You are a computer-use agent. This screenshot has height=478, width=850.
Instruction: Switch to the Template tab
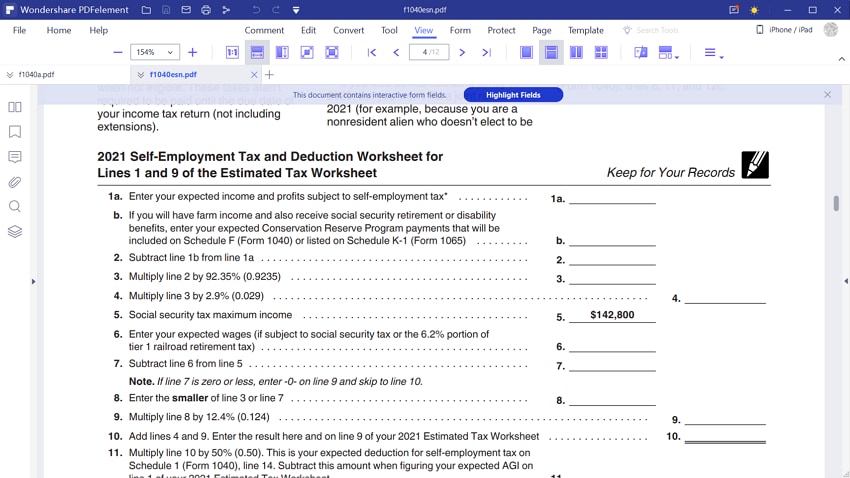coord(586,30)
